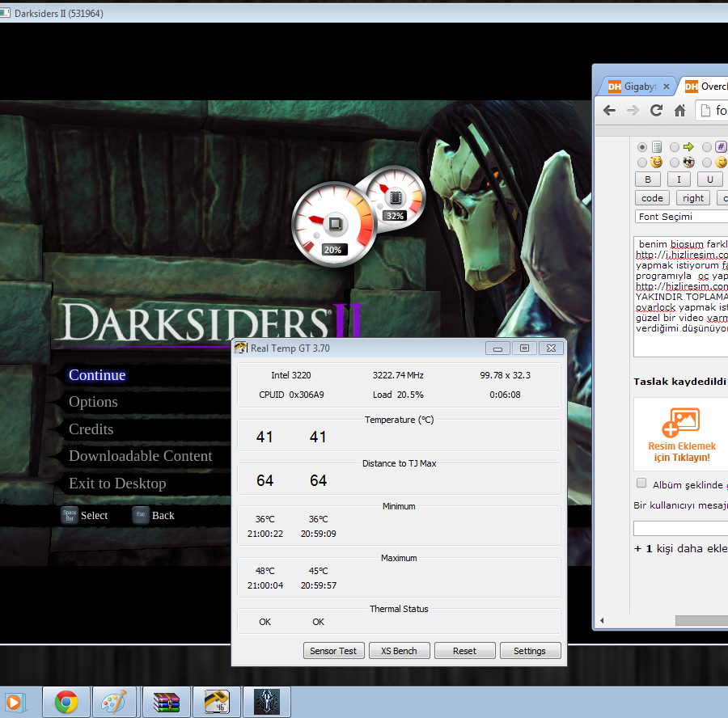
Task: Open Google Chrome from the taskbar
Action: pyautogui.click(x=66, y=702)
